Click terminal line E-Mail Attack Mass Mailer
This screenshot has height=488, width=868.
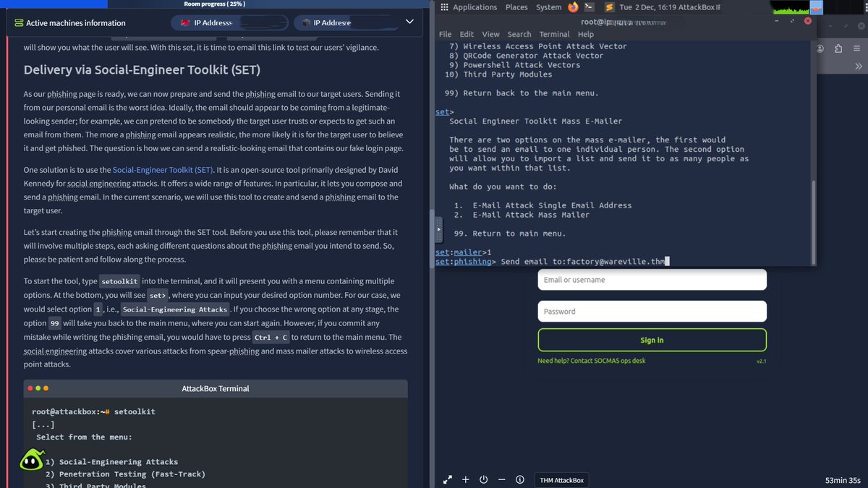522,215
